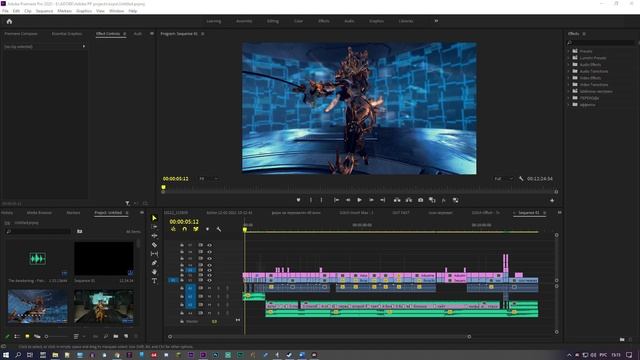The width and height of the screenshot is (640, 360).
Task: Select the Hand tool
Action: tap(154, 272)
